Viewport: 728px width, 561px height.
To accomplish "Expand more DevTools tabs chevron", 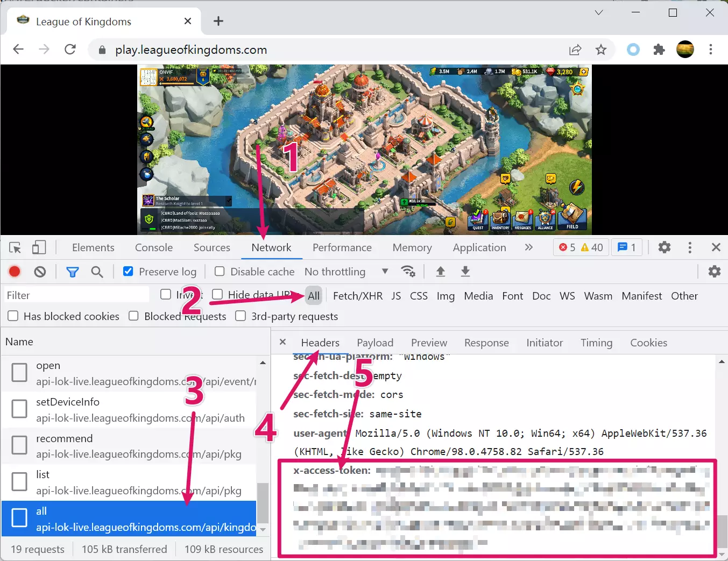I will tap(529, 247).
